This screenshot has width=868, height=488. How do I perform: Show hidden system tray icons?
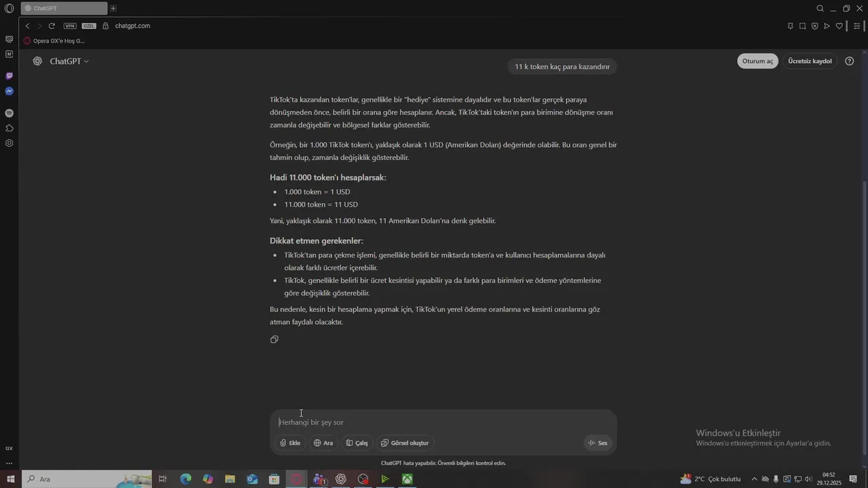(754, 479)
